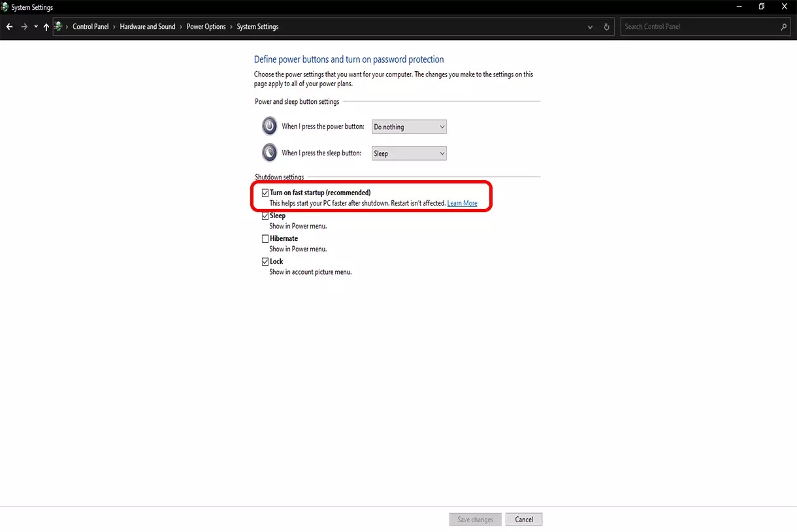Open Control Panel breadcrumb

[x=91, y=27]
